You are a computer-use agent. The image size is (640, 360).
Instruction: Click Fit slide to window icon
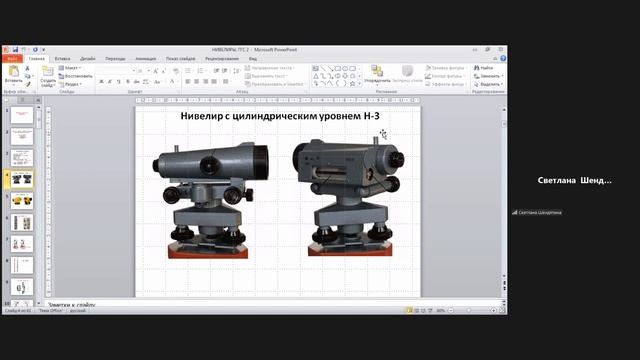[502, 311]
